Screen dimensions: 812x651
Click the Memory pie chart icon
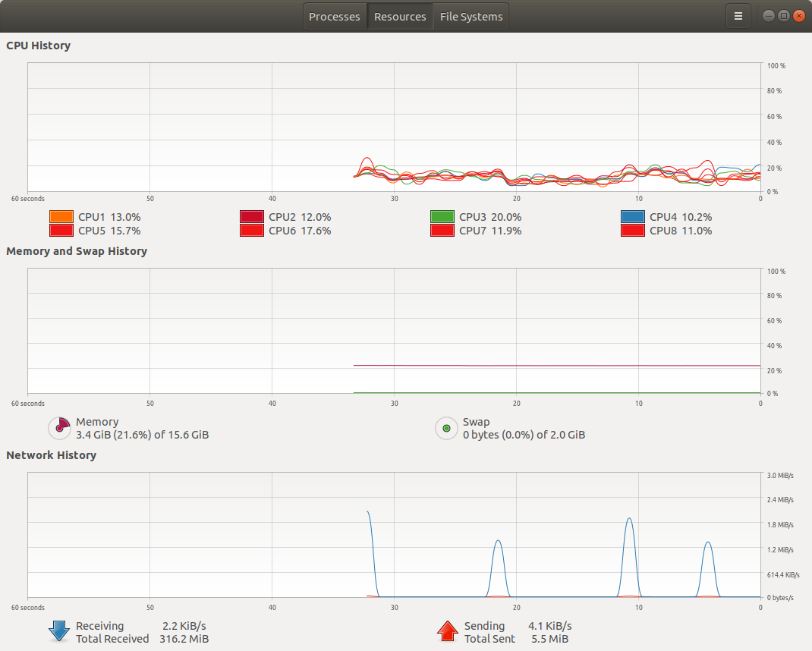pyautogui.click(x=59, y=428)
